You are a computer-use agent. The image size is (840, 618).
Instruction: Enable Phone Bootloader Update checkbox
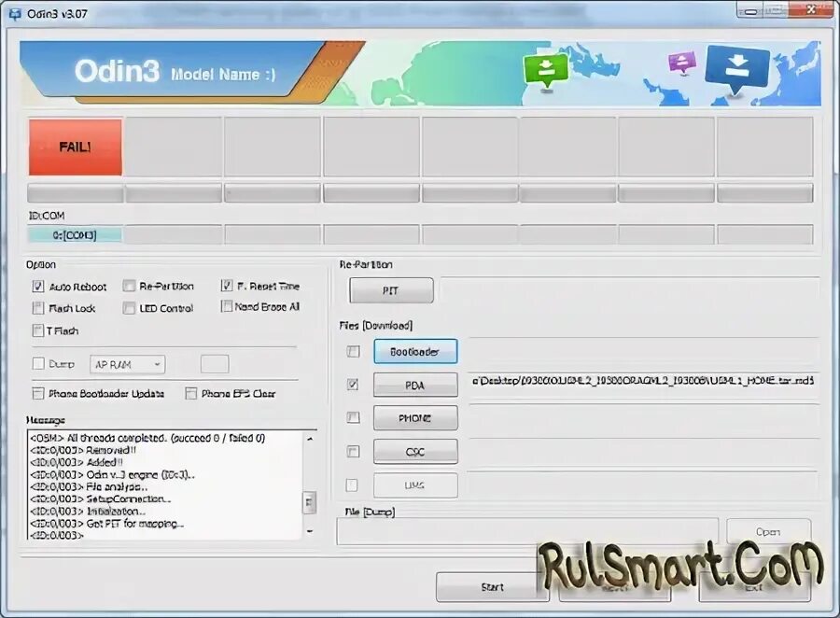38,393
